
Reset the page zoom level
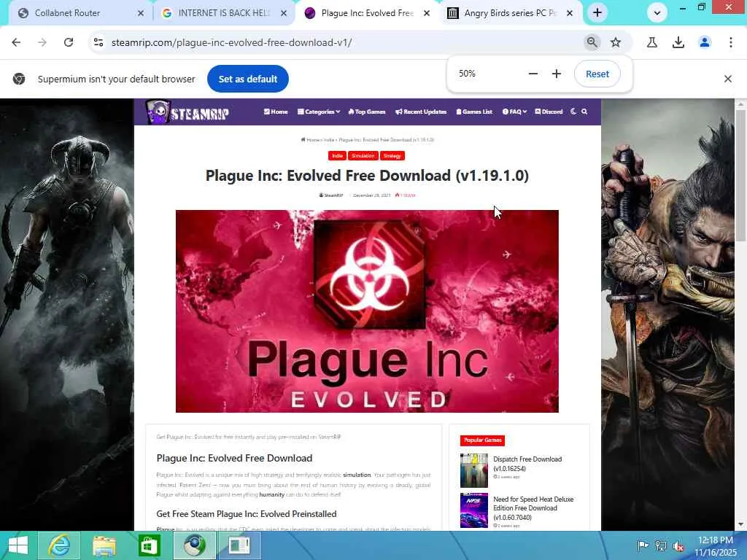597,74
